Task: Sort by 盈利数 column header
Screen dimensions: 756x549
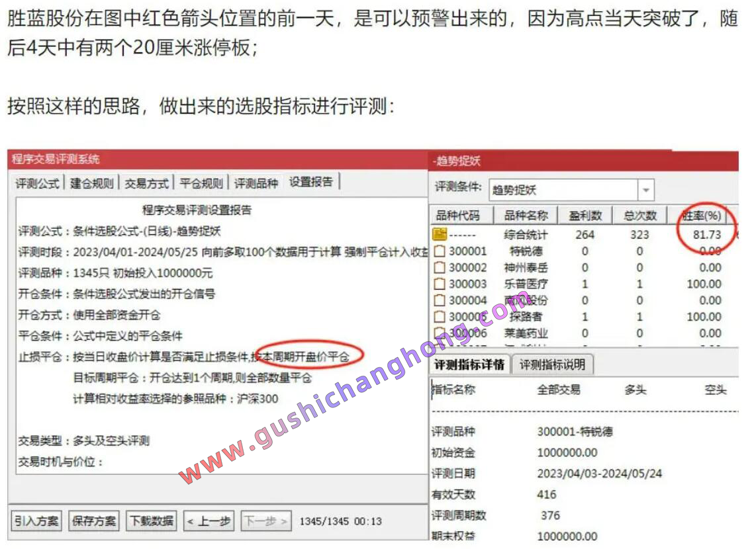Action: (x=585, y=215)
